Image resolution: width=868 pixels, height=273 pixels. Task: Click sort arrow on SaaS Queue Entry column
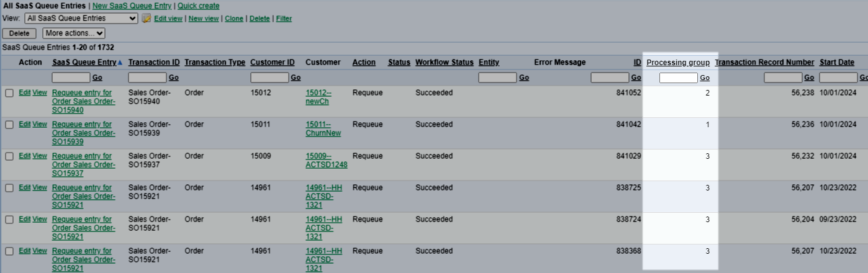pos(120,63)
